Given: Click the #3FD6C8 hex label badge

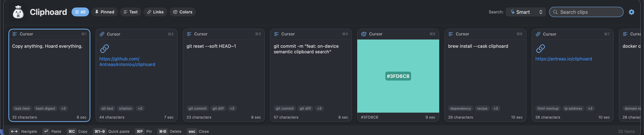Looking at the screenshot, I should click(x=398, y=76).
